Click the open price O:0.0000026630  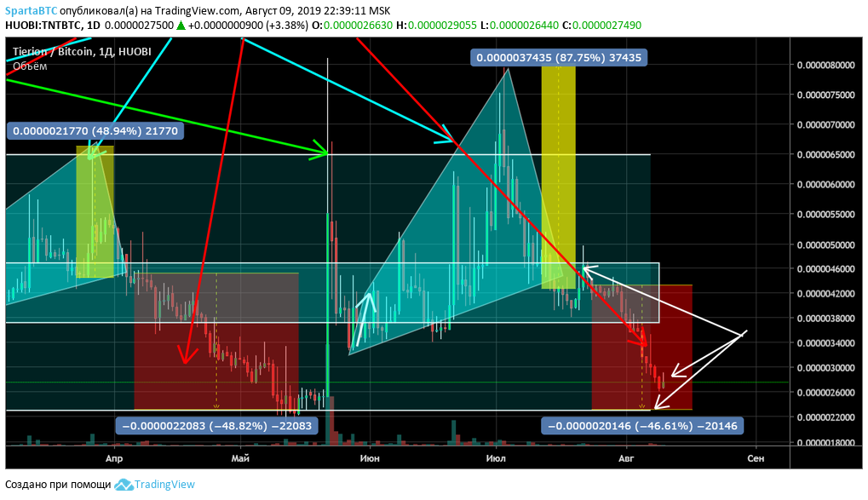point(352,26)
